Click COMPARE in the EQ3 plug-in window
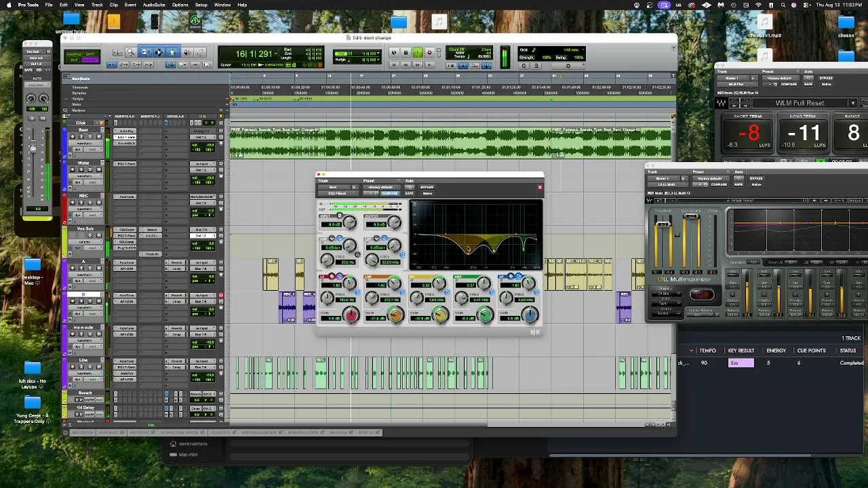Image resolution: width=868 pixels, height=488 pixels. pos(390,194)
